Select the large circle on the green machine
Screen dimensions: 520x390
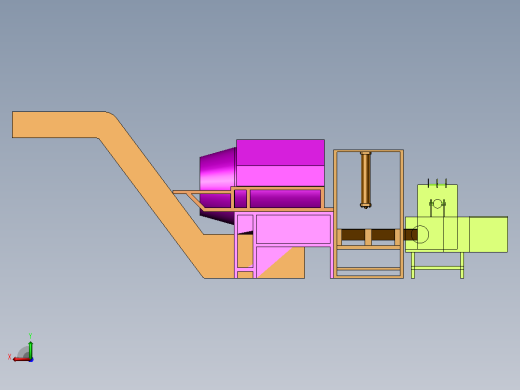(x=420, y=234)
